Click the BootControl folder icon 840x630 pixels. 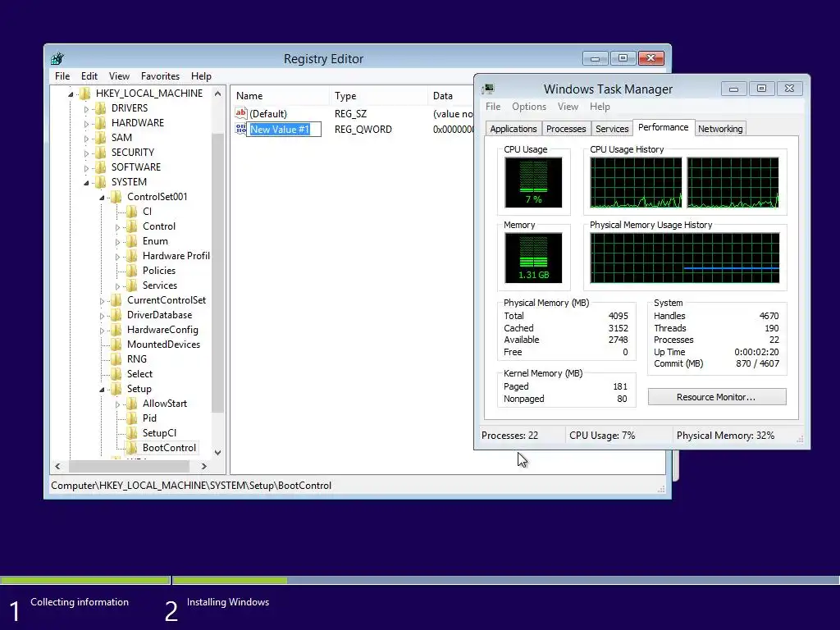pos(132,448)
